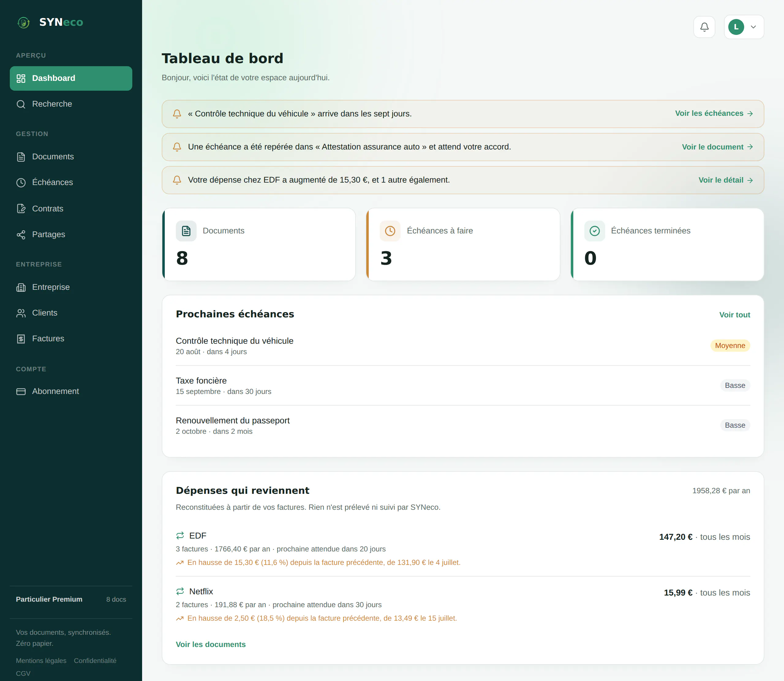The width and height of the screenshot is (784, 681).
Task: Click the Factures receipt icon
Action: (21, 339)
